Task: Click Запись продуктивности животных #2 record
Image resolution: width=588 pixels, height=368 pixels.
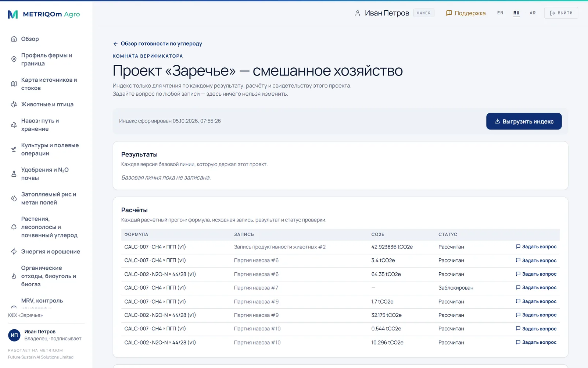Action: tap(280, 247)
